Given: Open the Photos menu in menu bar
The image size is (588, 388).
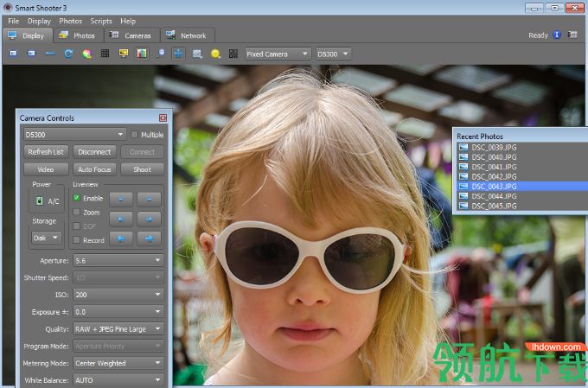Looking at the screenshot, I should pyautogui.click(x=71, y=21).
